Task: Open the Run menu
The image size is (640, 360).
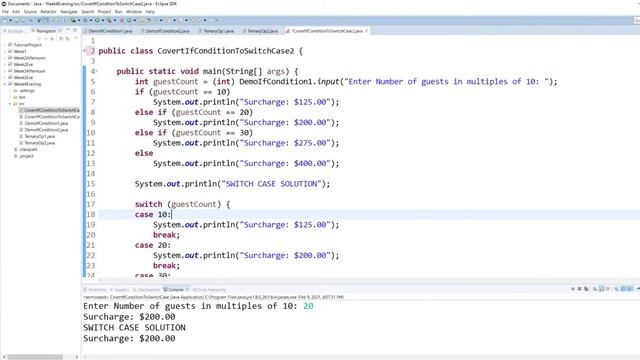Action: pos(118,12)
